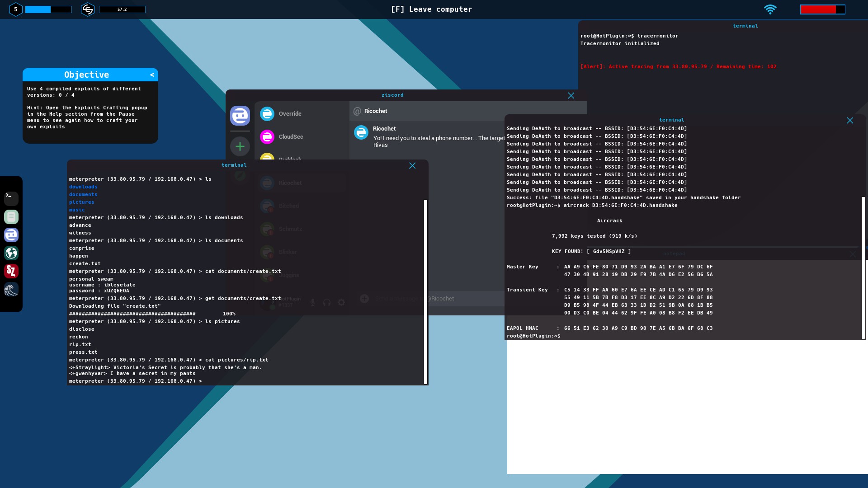The width and height of the screenshot is (868, 488).
Task: Click the Ricochet channel header
Action: point(375,111)
